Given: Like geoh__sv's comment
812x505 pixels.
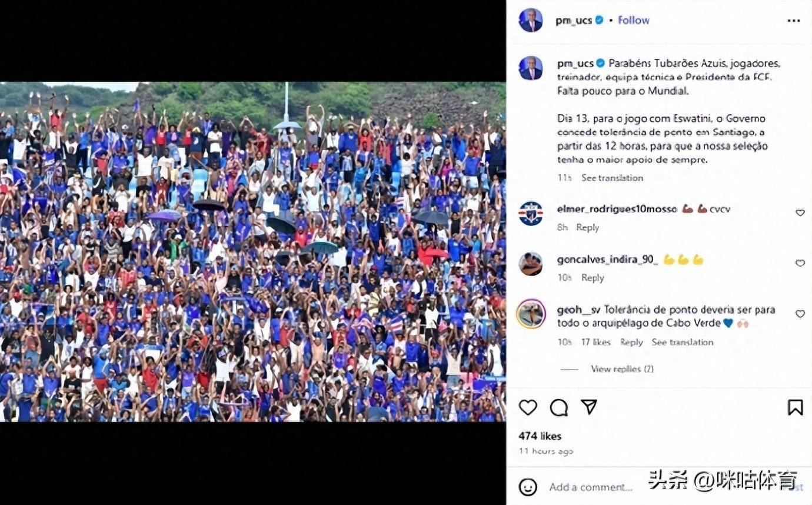Looking at the screenshot, I should (800, 314).
